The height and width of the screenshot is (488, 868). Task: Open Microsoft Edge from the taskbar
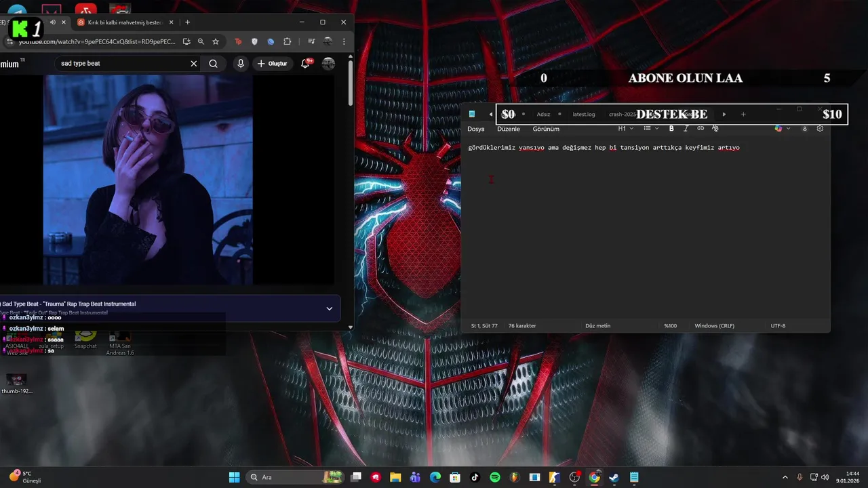435,477
